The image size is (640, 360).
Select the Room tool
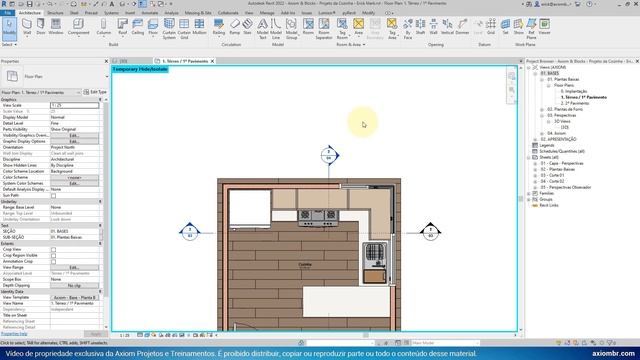(x=308, y=27)
